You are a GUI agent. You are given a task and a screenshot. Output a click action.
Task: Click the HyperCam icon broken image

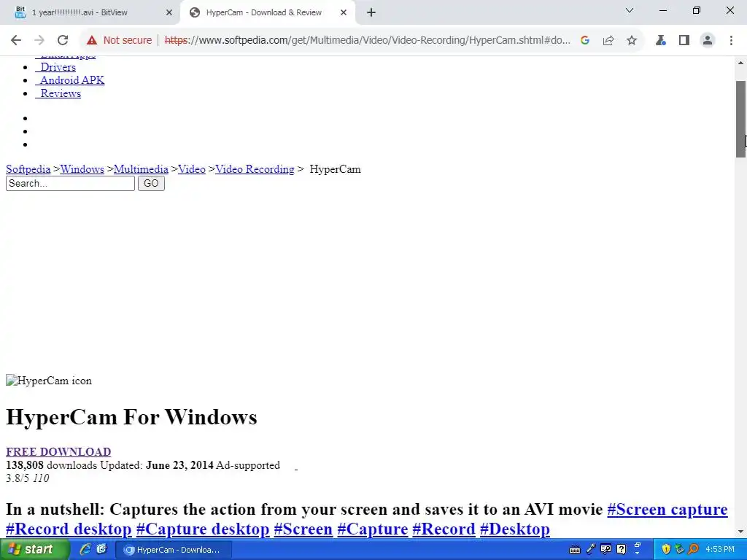point(49,381)
